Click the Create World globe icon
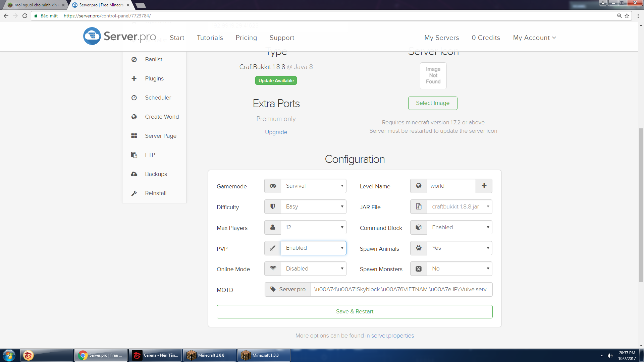644x362 pixels. [x=134, y=117]
